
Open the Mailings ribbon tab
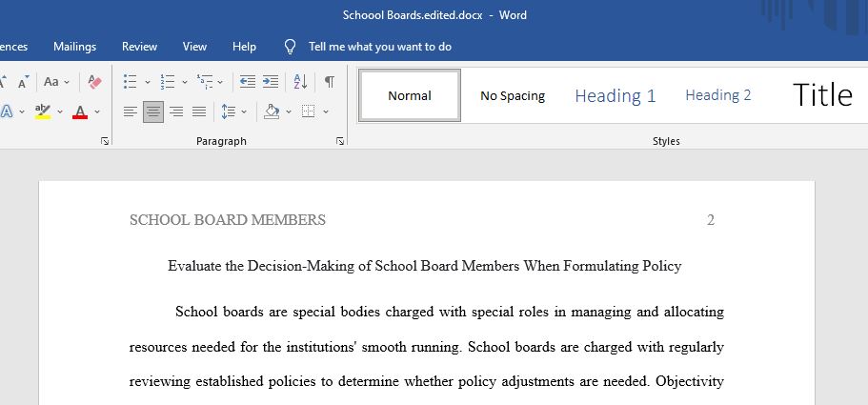point(74,47)
